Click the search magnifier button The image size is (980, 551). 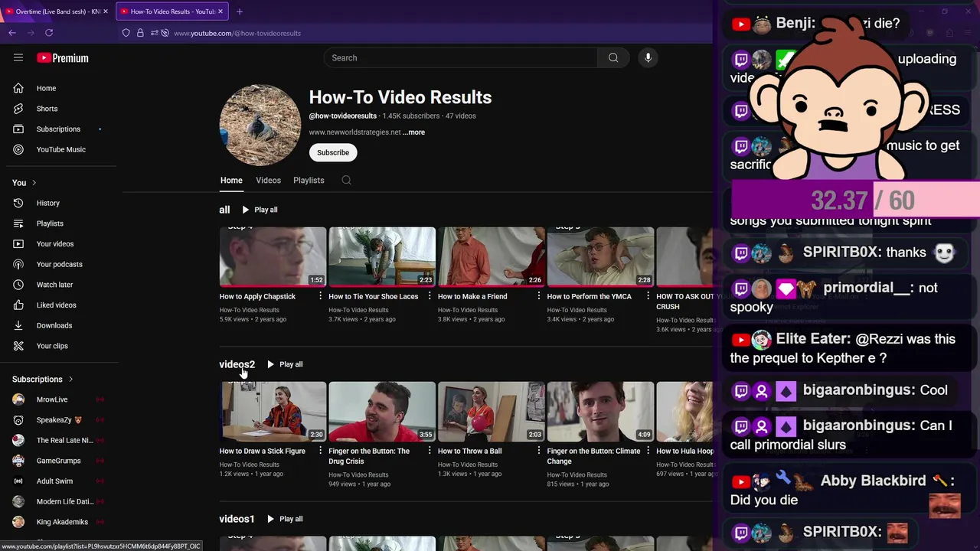[613, 57]
